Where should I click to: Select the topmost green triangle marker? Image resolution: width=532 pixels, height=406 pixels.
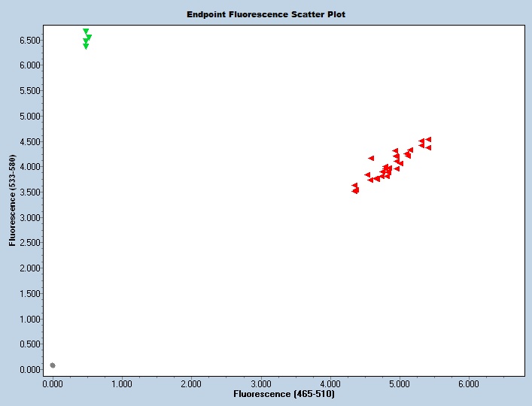86,31
